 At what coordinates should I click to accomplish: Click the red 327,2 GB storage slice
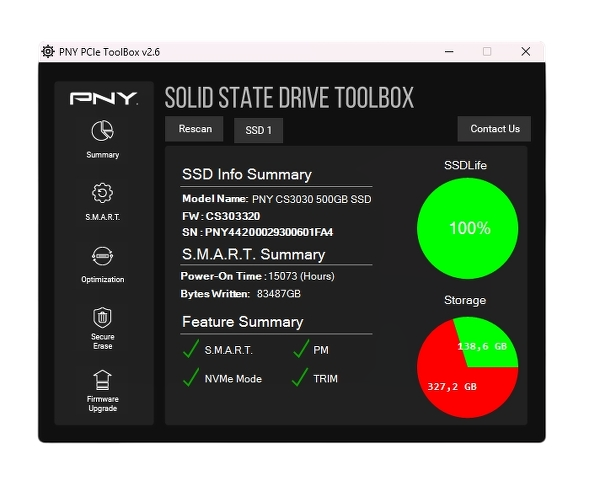(452, 386)
